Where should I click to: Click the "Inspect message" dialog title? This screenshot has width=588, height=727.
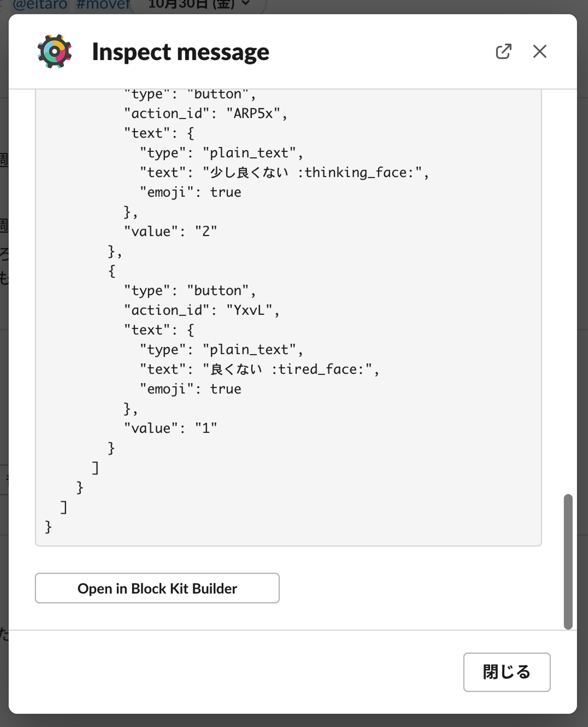coord(180,52)
